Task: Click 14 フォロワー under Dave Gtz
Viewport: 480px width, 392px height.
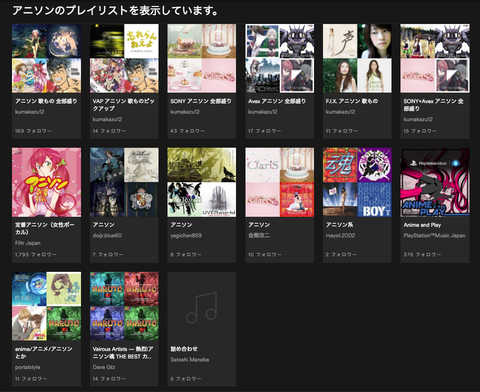Action: 109,379
